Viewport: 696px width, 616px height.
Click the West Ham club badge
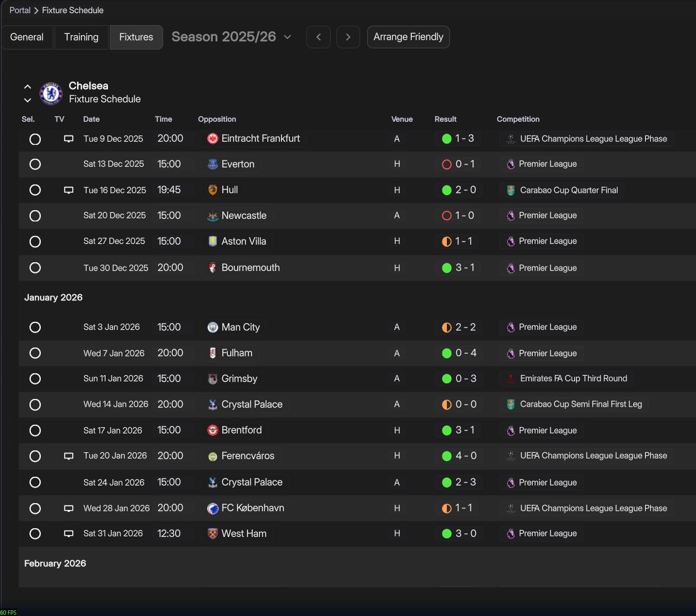[x=213, y=533]
